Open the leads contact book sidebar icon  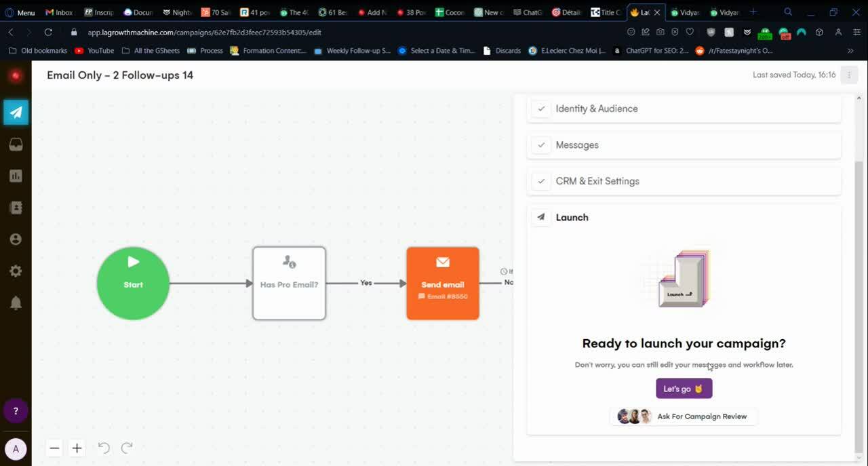[x=16, y=208]
